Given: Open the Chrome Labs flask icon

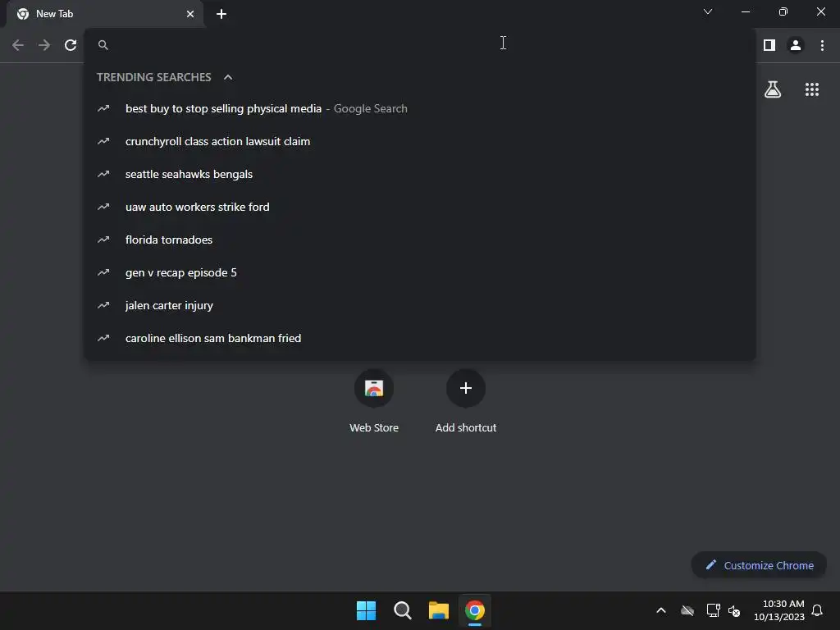Looking at the screenshot, I should pos(773,89).
